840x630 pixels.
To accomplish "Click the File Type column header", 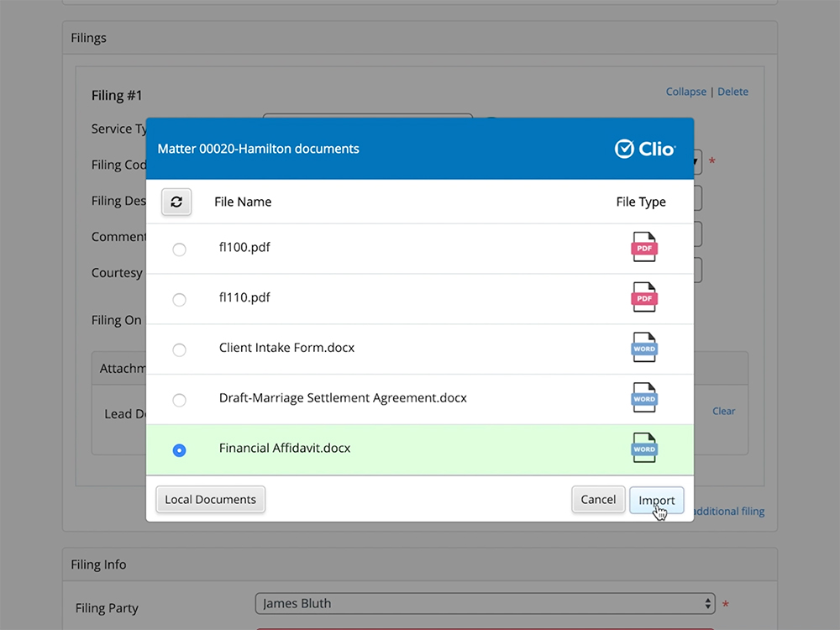I will tap(641, 202).
